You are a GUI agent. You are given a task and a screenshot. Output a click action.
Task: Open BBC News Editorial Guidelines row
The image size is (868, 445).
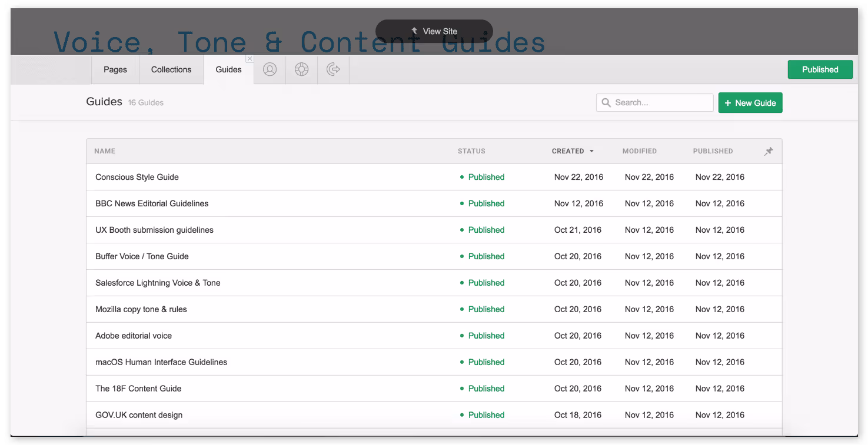[x=434, y=203]
